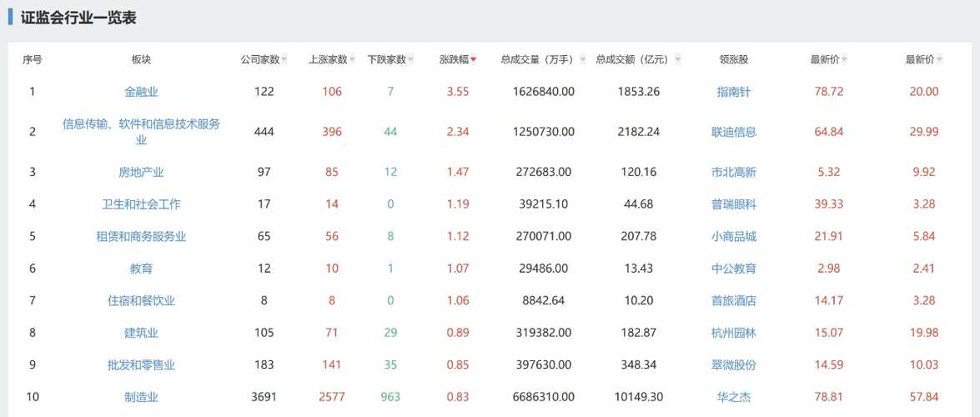Open the 翠微股份 stock link
980x417 pixels.
pos(733,364)
